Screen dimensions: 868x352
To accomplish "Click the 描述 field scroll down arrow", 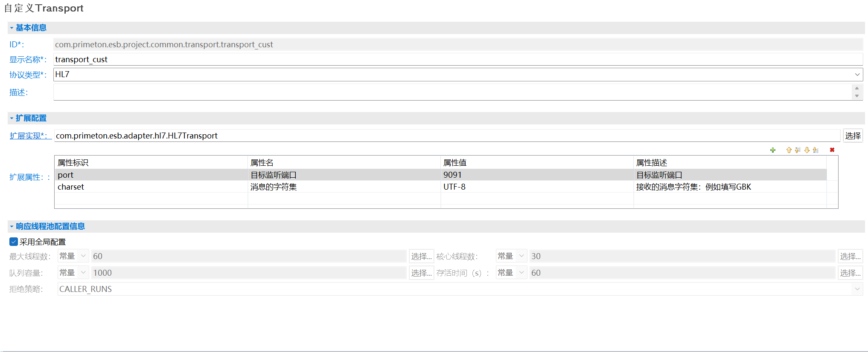I will tap(856, 96).
